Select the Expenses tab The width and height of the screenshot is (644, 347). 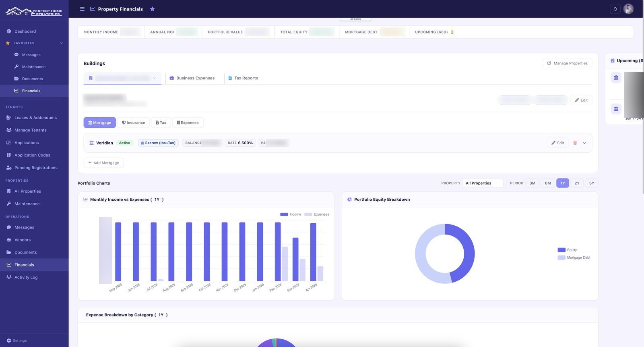click(188, 123)
